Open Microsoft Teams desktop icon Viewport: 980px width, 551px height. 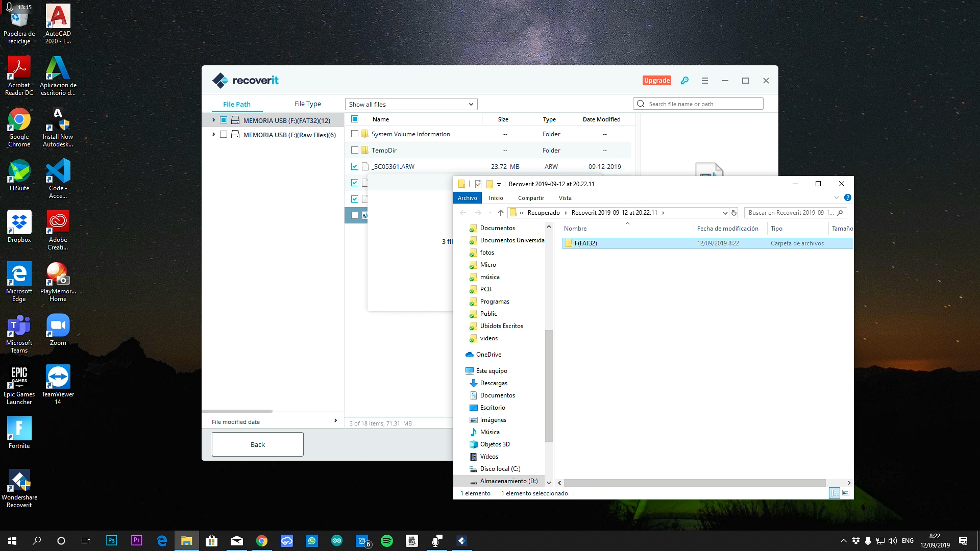point(19,333)
